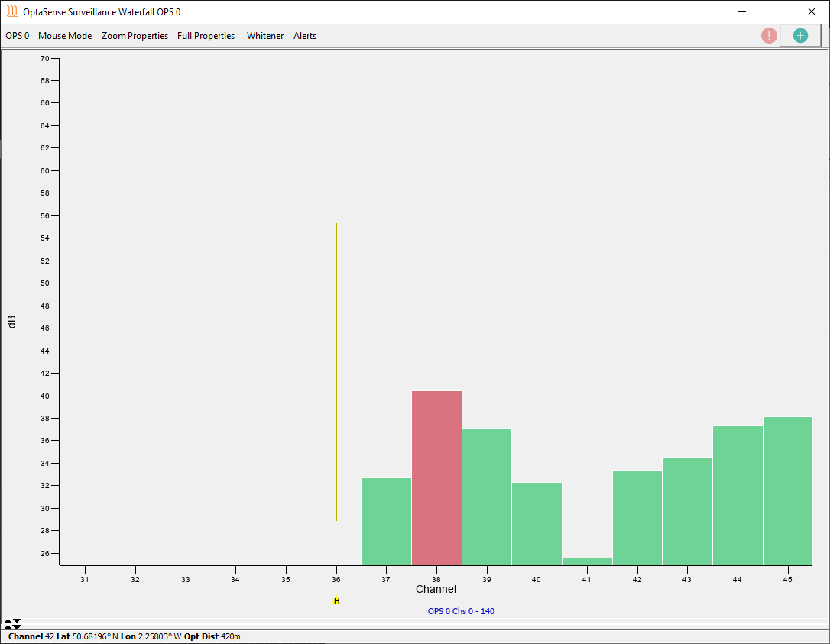This screenshot has height=644, width=830.
Task: Open the OPS 0 menu
Action: click(17, 36)
